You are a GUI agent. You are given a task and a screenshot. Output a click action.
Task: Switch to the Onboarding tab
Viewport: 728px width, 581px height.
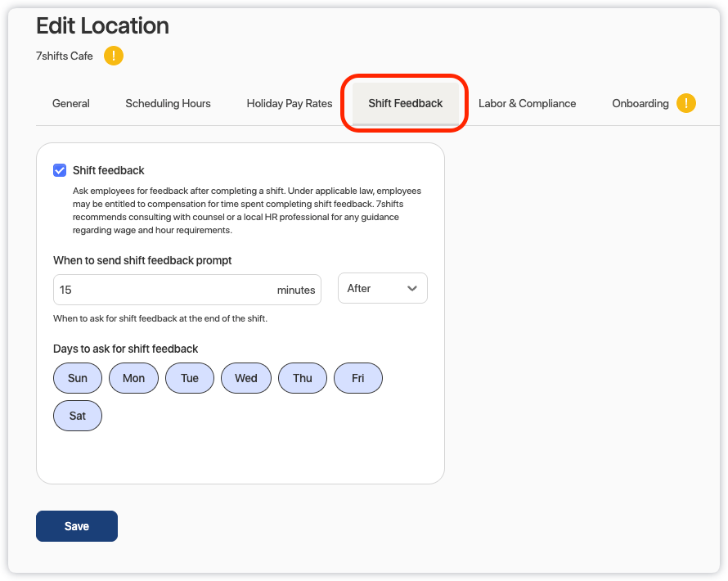tap(640, 104)
